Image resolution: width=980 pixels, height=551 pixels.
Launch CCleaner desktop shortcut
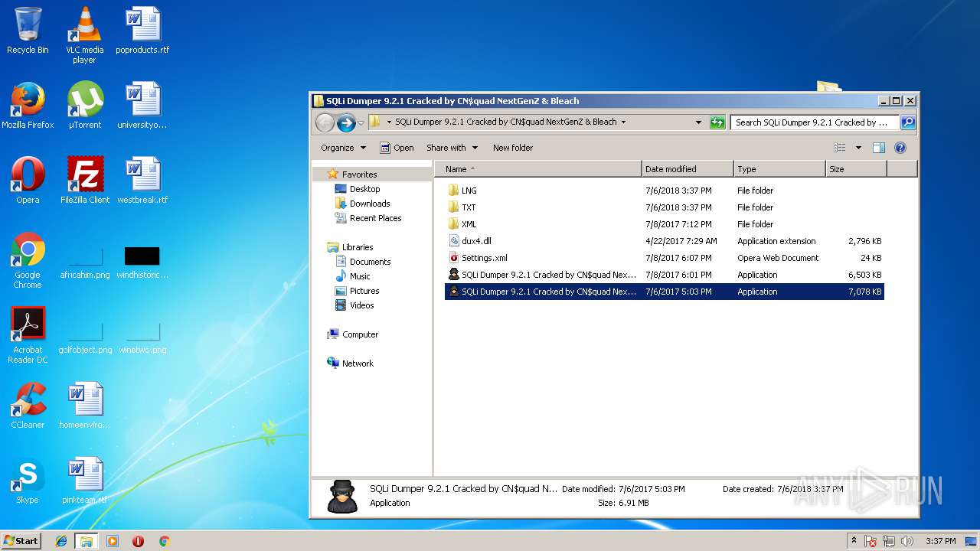click(28, 406)
